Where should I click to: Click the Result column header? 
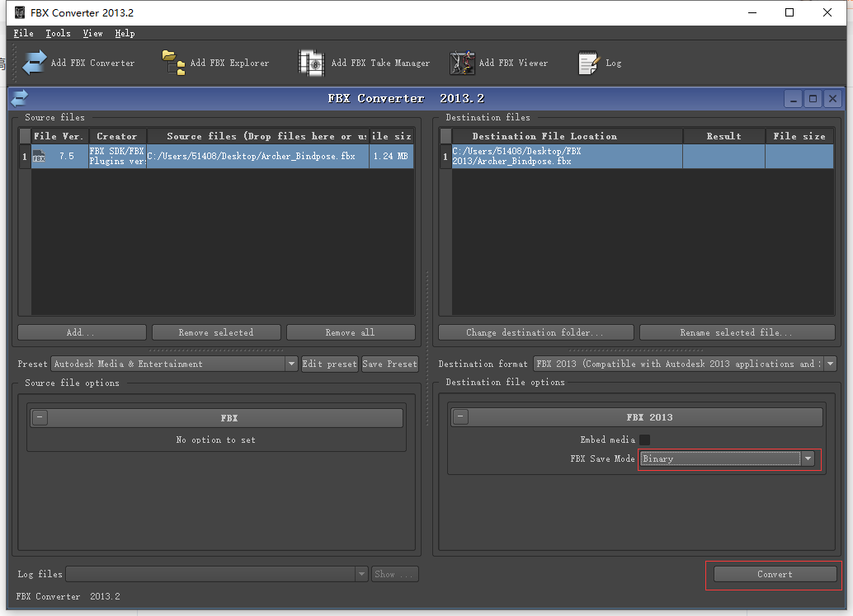(724, 136)
